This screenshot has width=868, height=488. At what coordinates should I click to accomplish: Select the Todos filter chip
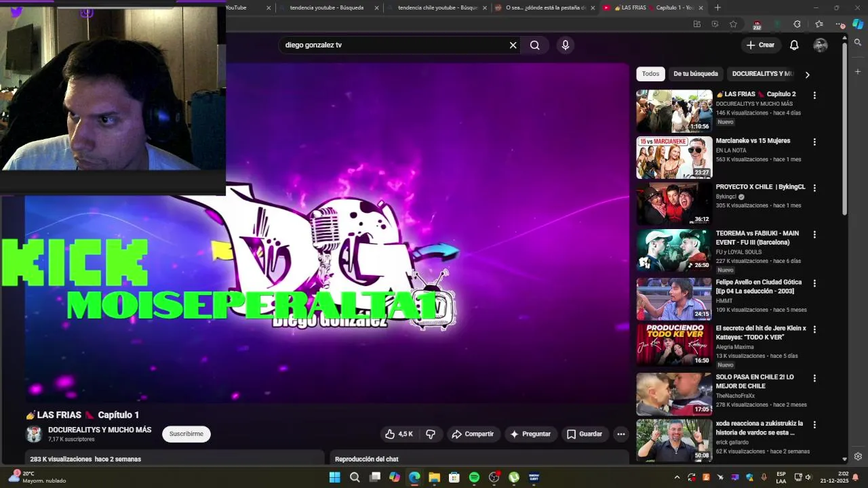pos(650,74)
